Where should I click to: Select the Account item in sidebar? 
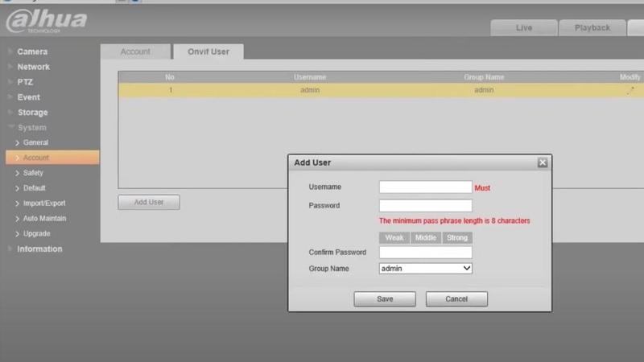[x=52, y=158]
